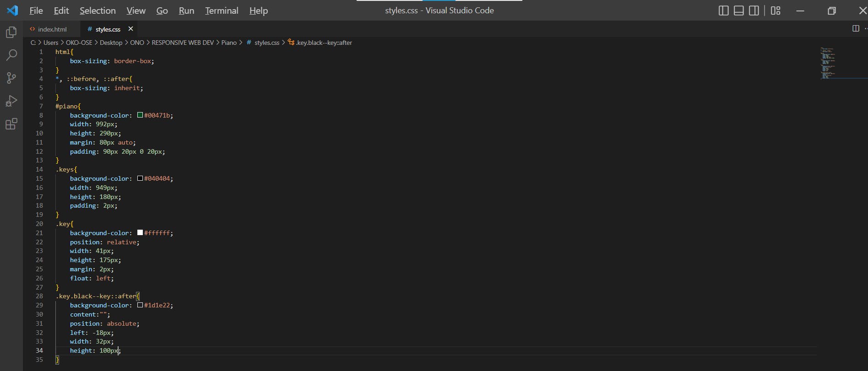Open the Extensions view
Image resolution: width=868 pixels, height=371 pixels.
(x=11, y=124)
